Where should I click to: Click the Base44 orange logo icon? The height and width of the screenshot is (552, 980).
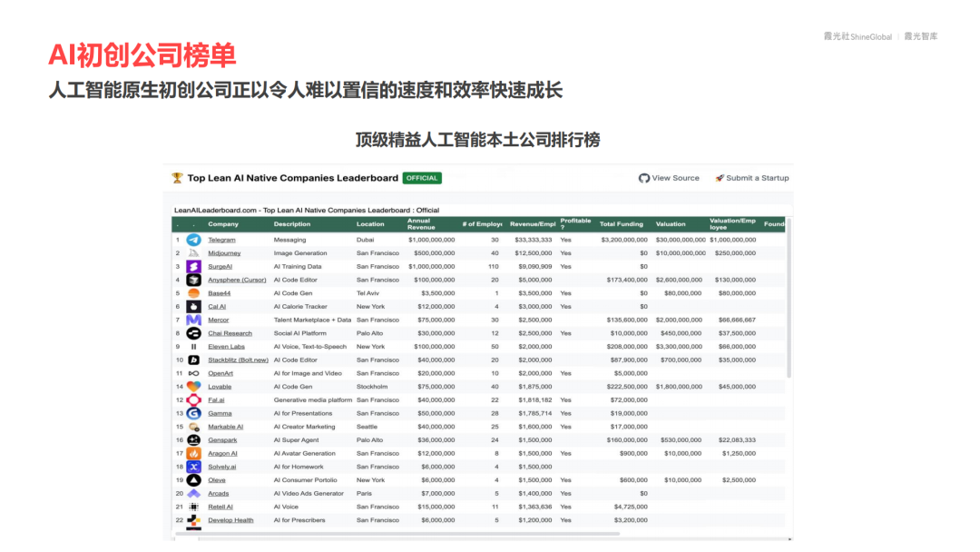(194, 293)
